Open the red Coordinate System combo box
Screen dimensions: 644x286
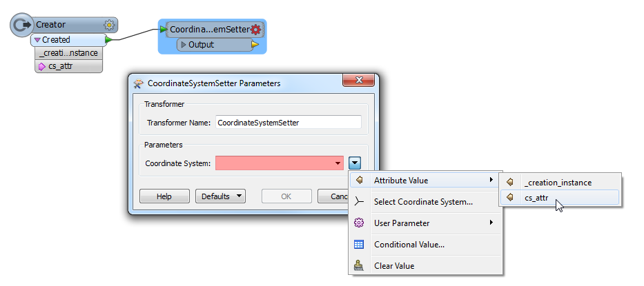280,163
